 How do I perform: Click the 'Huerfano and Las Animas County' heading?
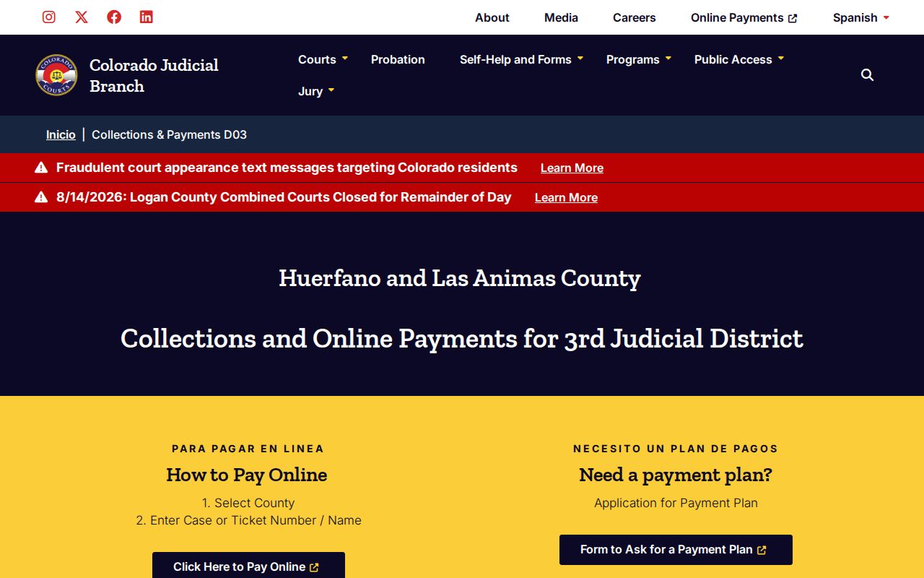click(x=460, y=278)
